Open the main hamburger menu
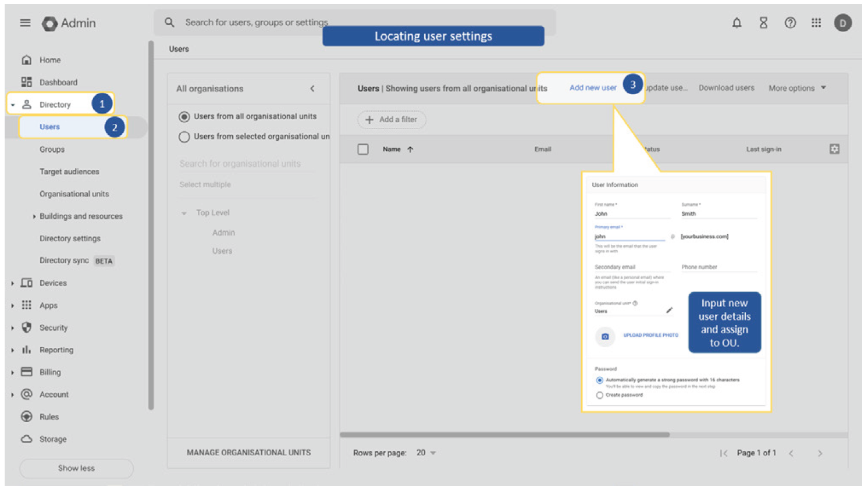Screen dimensions: 868x492 pos(25,23)
